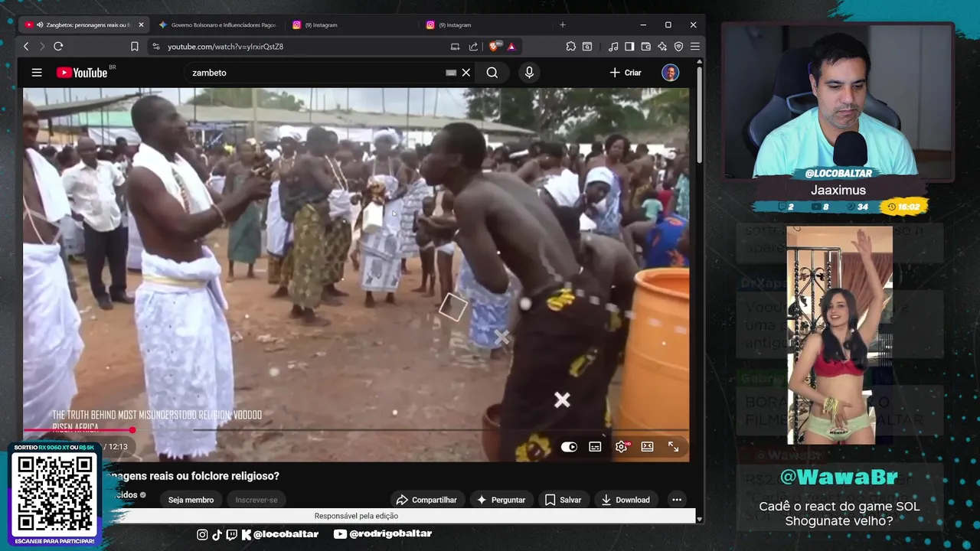Toggle the autoplay switch in player
980x551 pixels.
point(569,447)
